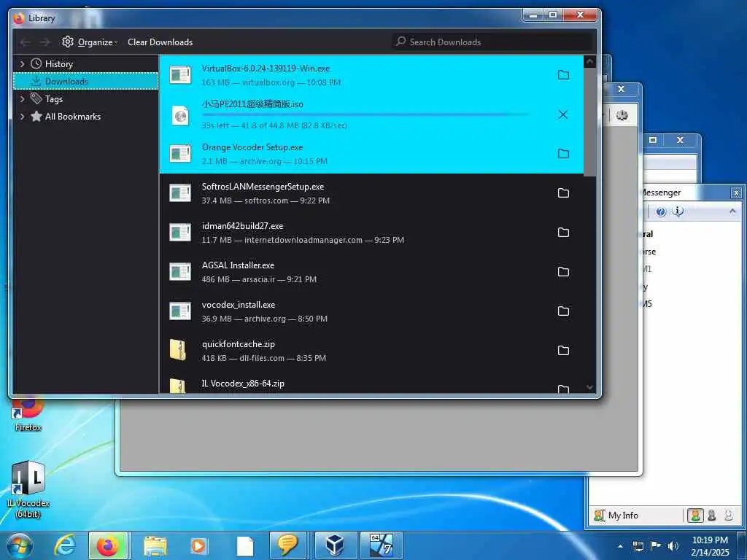Image resolution: width=747 pixels, height=560 pixels.
Task: Open folder for vocodex_install.exe
Action: (563, 311)
